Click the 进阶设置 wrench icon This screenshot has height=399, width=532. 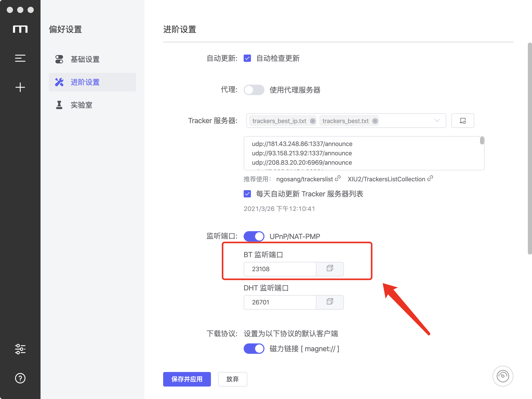(59, 82)
